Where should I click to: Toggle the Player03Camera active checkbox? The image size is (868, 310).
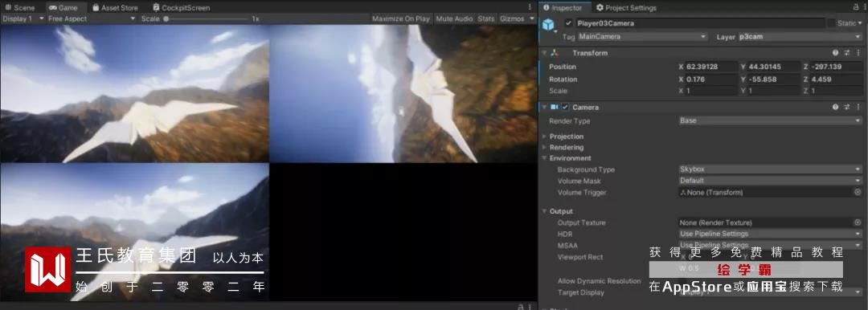(x=568, y=23)
